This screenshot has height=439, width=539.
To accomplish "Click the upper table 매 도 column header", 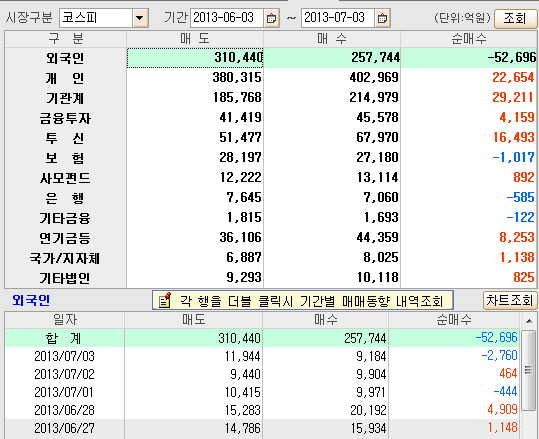I will pyautogui.click(x=195, y=39).
